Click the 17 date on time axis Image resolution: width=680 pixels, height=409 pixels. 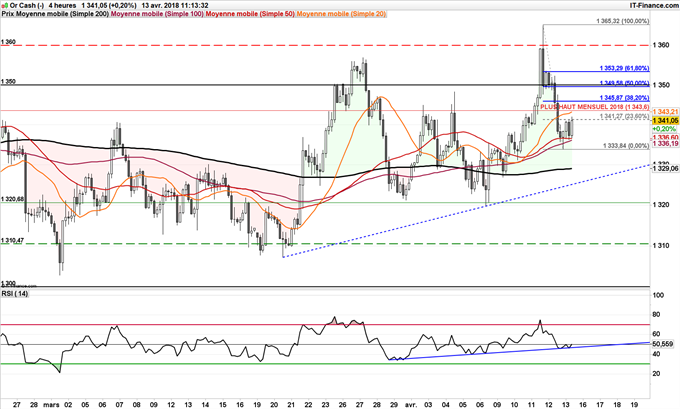600,405
